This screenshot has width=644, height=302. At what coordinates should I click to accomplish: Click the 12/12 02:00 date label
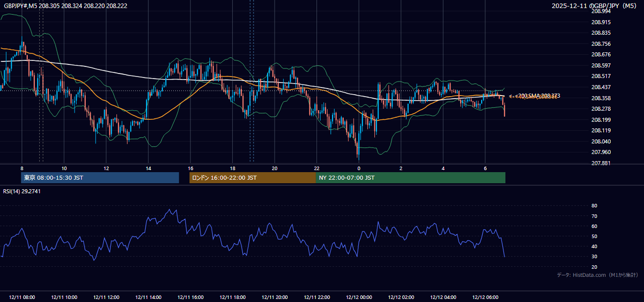pos(401,297)
